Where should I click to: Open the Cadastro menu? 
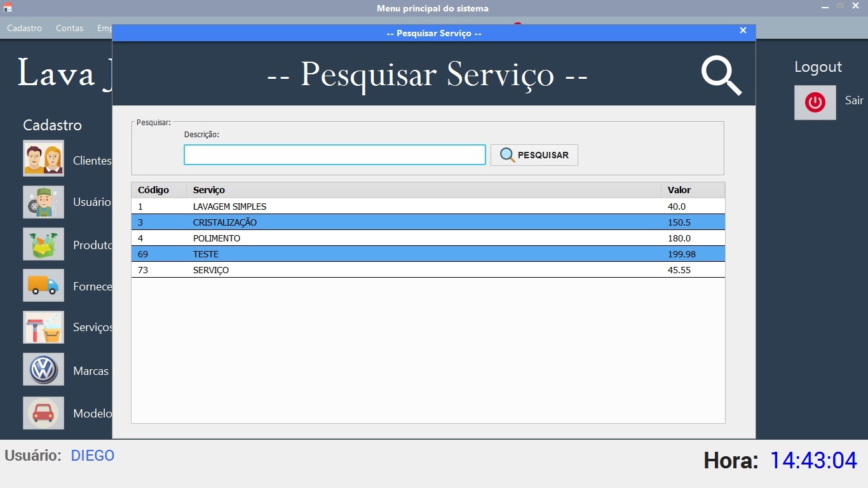25,28
